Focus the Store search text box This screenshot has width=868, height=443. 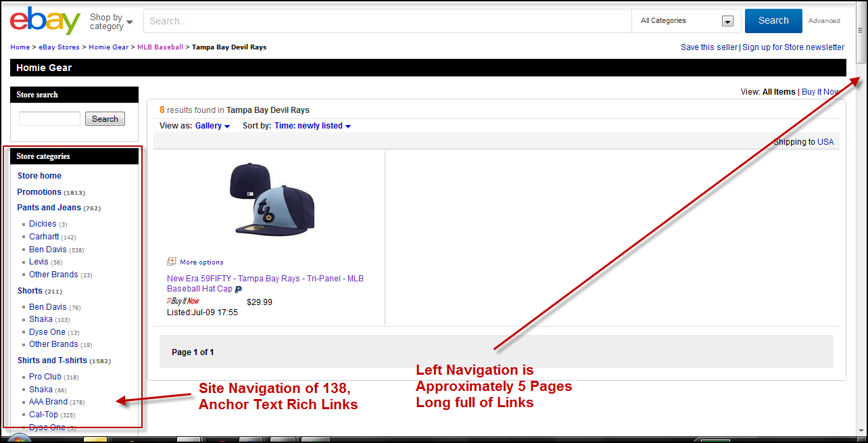click(49, 119)
